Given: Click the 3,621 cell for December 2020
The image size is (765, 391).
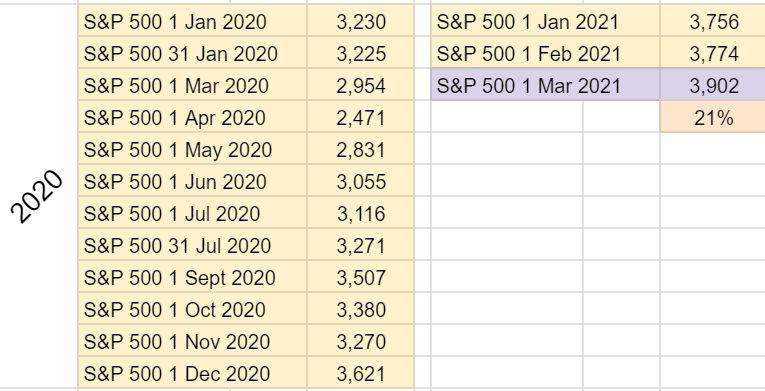Looking at the screenshot, I should pyautogui.click(x=361, y=373).
